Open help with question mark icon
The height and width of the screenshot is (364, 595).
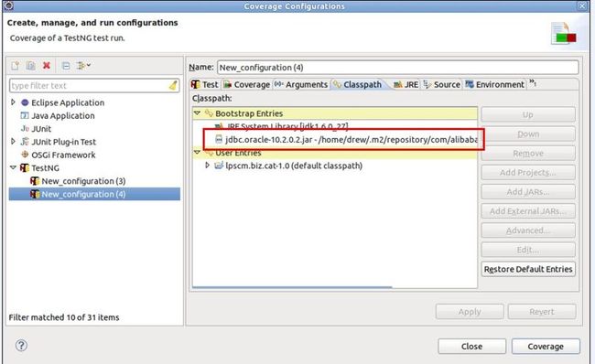(21, 346)
